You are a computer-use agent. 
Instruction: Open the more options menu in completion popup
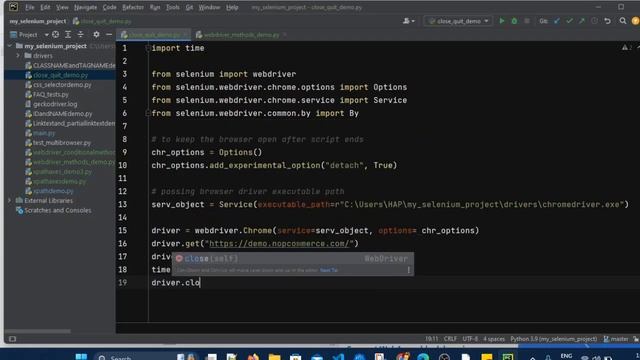409,270
